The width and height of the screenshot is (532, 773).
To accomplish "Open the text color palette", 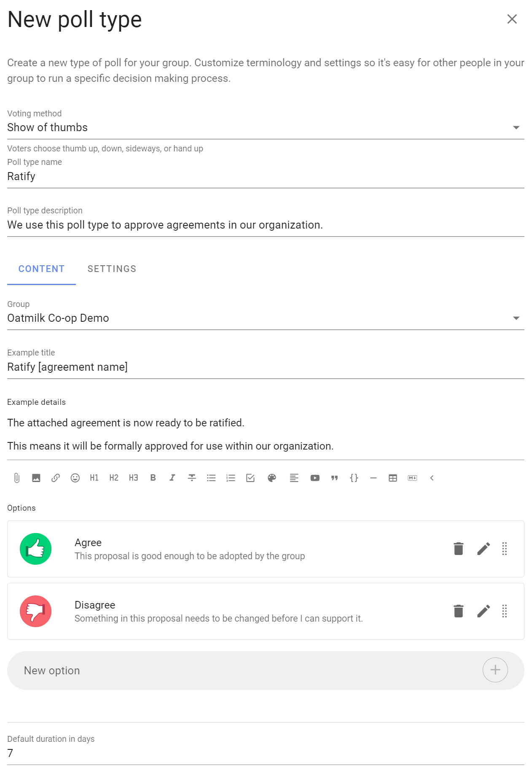I will [x=272, y=478].
